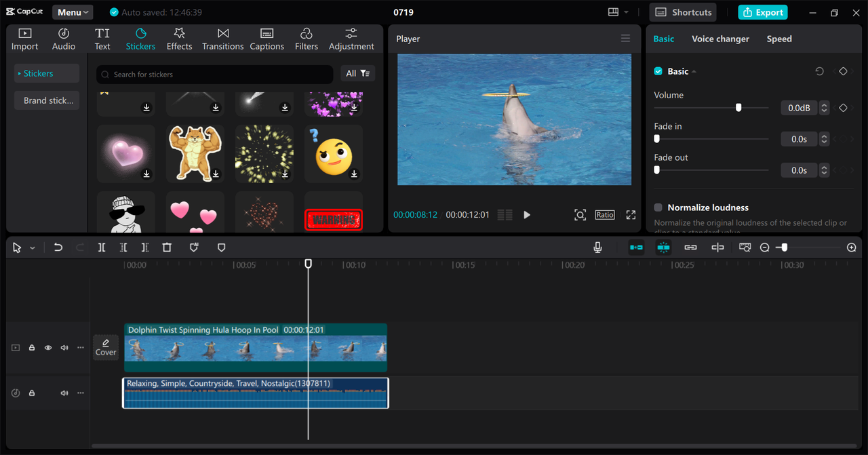Click the Fade in slider handle
The width and height of the screenshot is (868, 455).
point(656,139)
